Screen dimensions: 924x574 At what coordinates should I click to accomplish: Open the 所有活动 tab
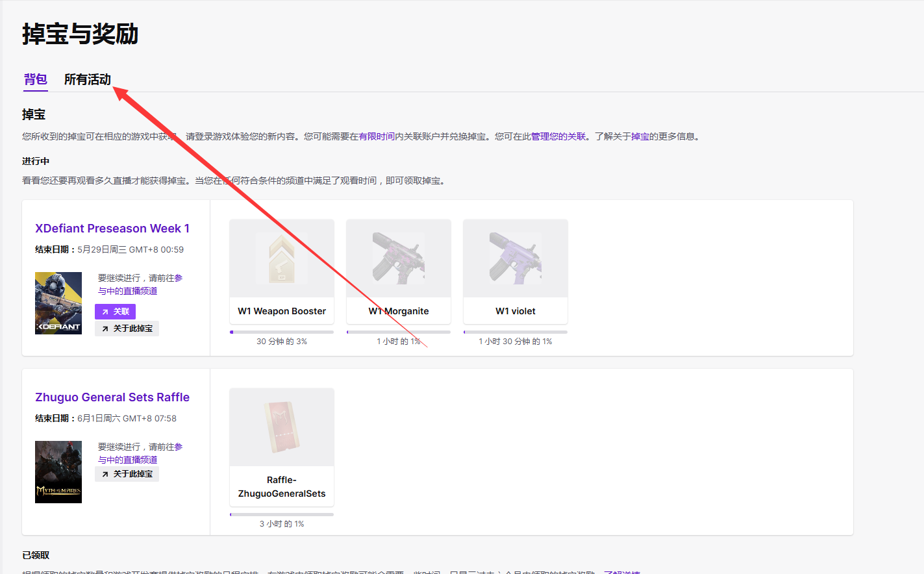point(88,79)
